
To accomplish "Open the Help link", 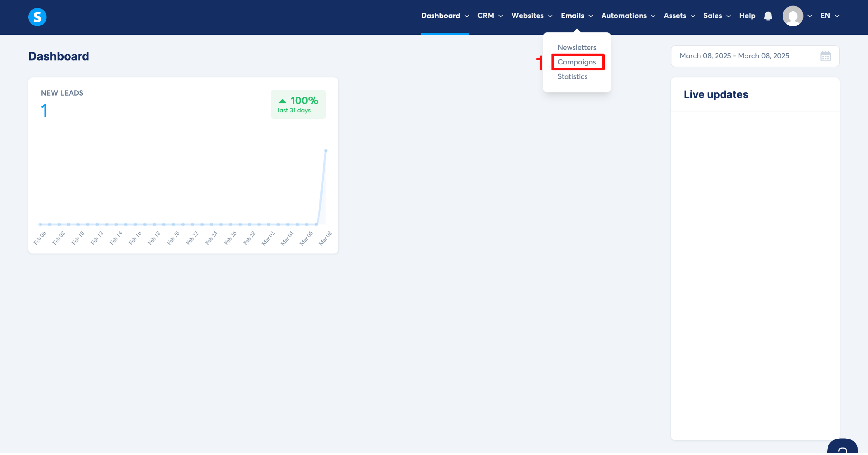I will [x=747, y=16].
